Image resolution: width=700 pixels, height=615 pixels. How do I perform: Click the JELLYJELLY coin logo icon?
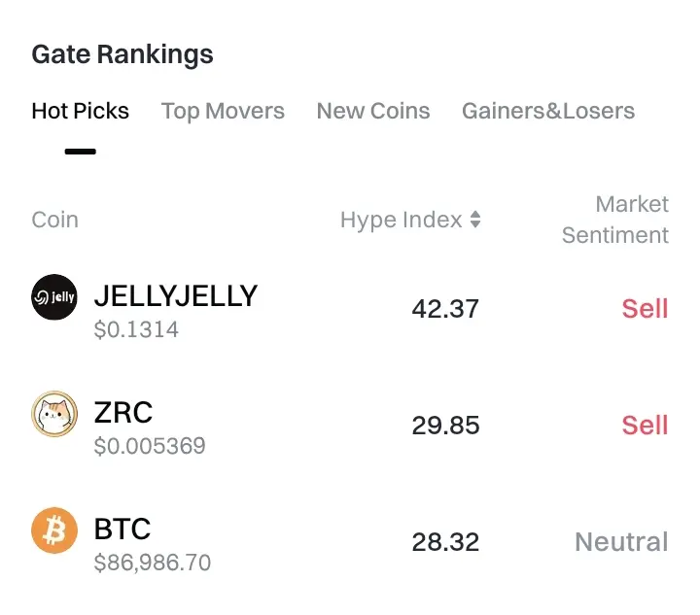(54, 298)
